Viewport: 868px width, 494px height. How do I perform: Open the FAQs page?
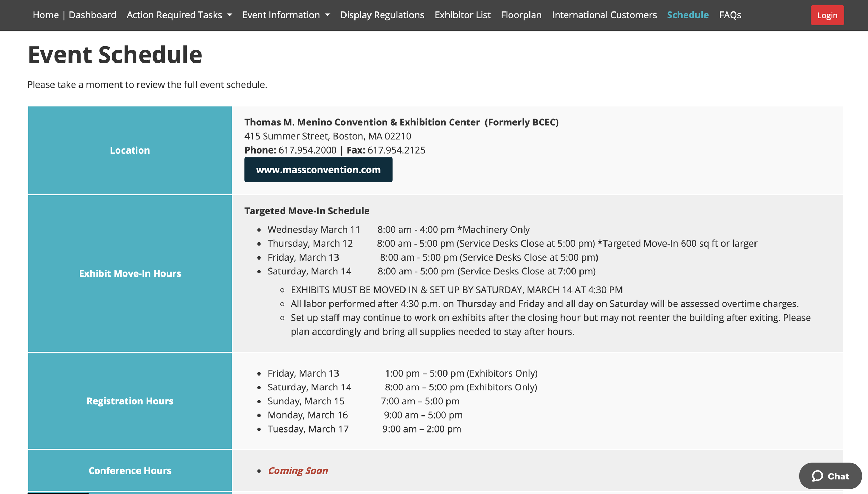pyautogui.click(x=730, y=15)
